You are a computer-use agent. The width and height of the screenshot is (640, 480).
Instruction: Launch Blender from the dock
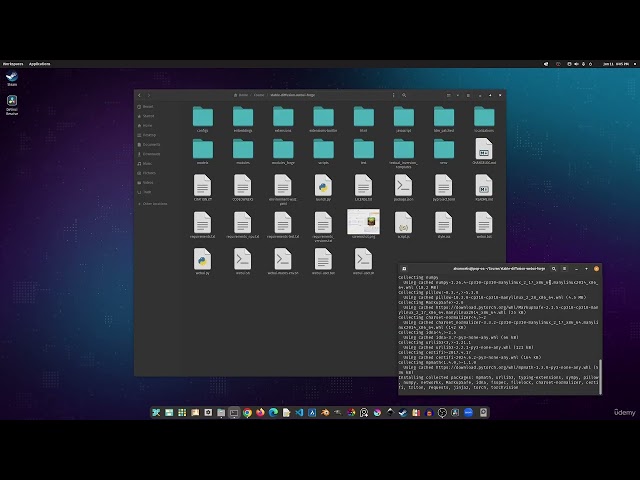325,413
